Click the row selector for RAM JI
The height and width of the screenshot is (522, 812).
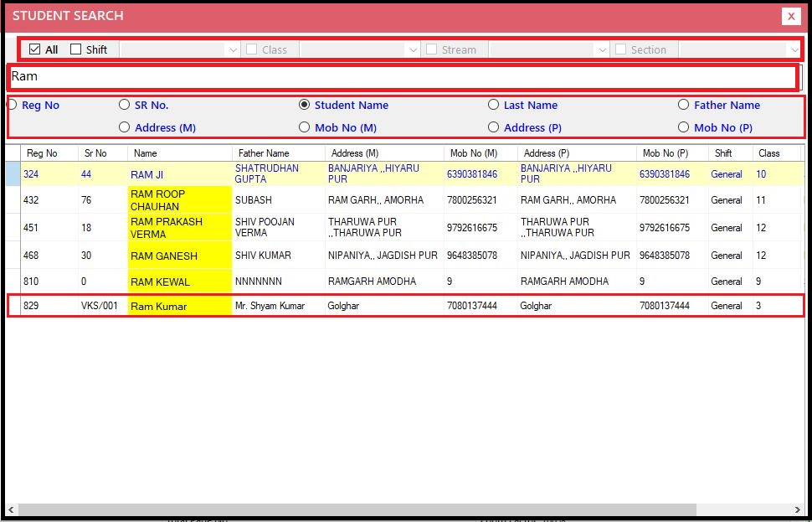point(13,173)
